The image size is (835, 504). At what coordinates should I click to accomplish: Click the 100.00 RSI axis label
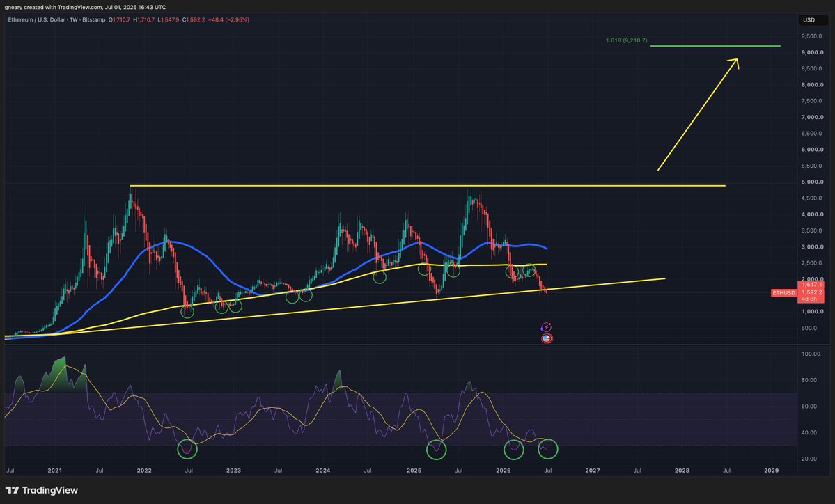click(x=811, y=354)
